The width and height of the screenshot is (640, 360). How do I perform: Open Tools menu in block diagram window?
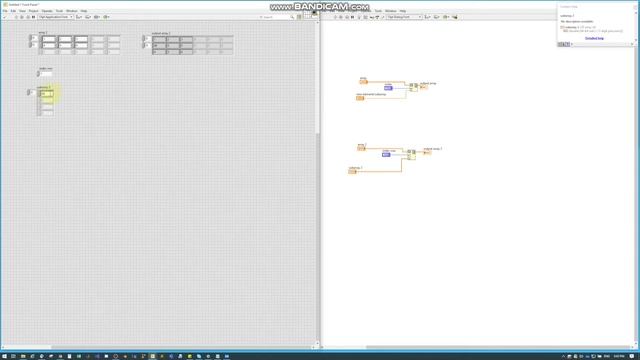[x=378, y=11]
